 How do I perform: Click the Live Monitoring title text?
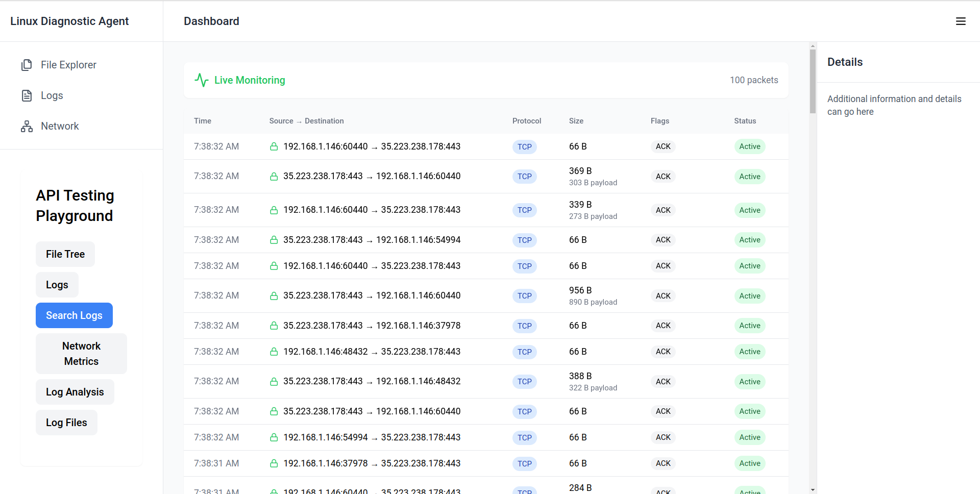coord(250,80)
